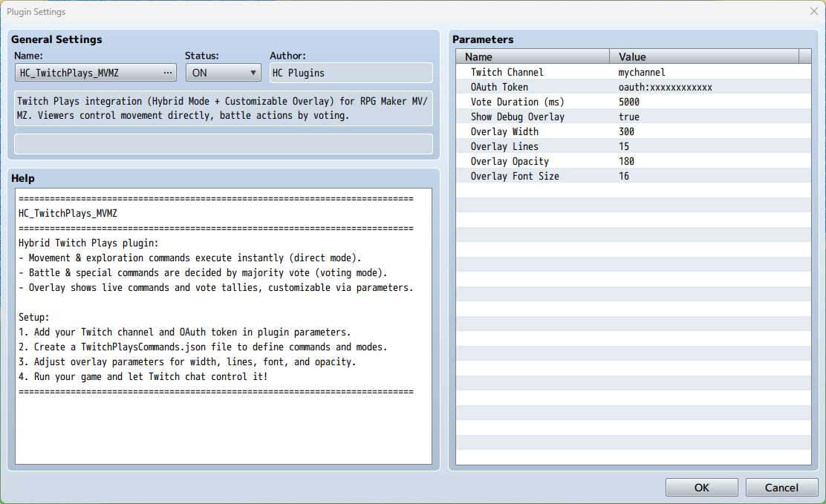Click the ellipsis button beside plugin name

(168, 73)
